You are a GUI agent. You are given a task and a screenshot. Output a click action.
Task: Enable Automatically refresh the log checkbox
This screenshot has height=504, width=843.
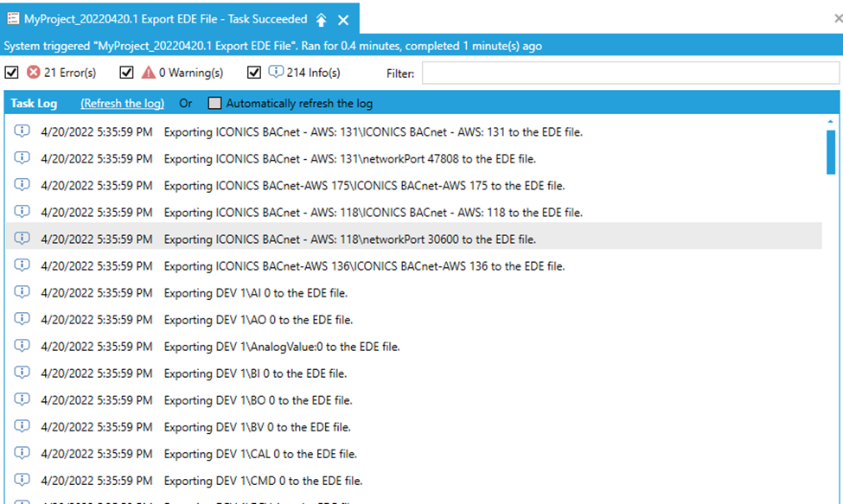(x=214, y=104)
